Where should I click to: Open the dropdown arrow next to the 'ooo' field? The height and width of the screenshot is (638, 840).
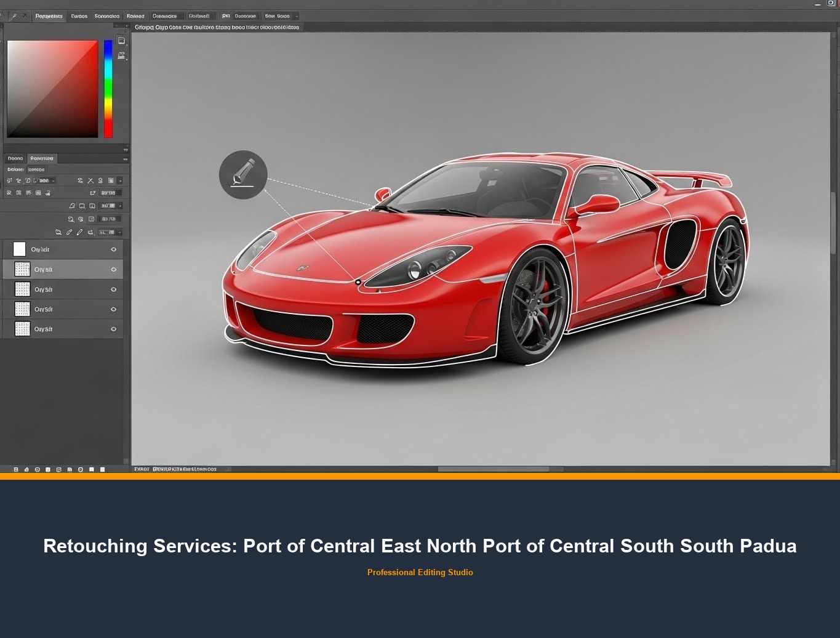click(54, 180)
